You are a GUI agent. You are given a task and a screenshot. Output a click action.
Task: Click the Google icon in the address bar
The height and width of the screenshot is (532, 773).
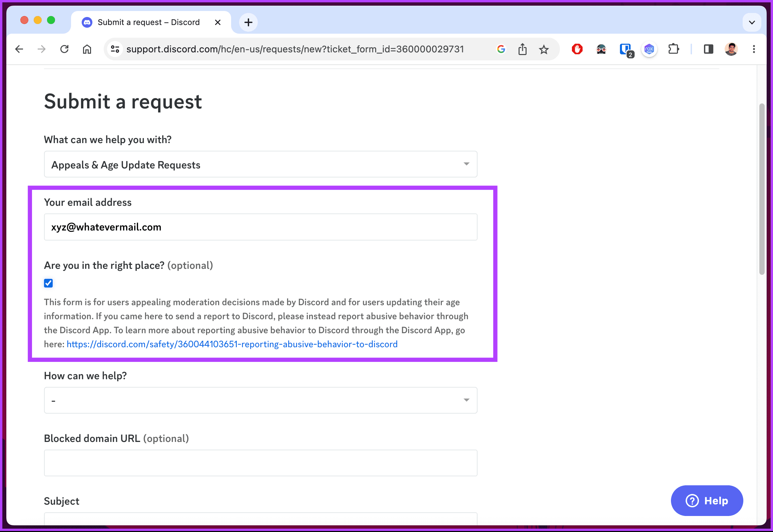click(501, 49)
